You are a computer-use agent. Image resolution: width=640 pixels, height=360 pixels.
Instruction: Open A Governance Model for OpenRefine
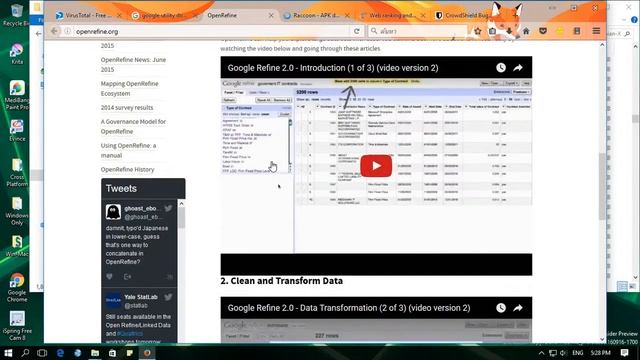[x=133, y=127]
